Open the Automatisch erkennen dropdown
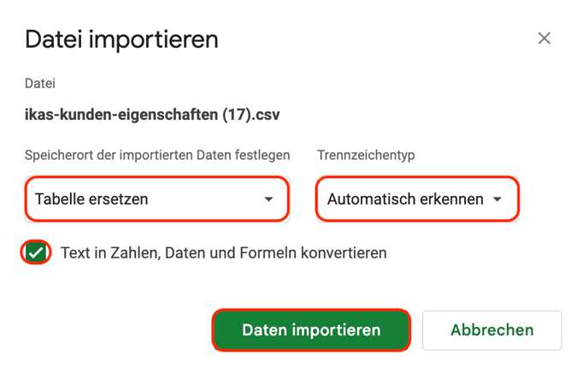 (417, 198)
